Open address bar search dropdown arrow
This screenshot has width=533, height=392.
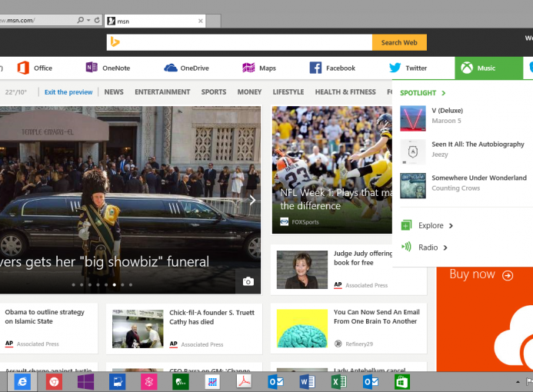click(88, 21)
